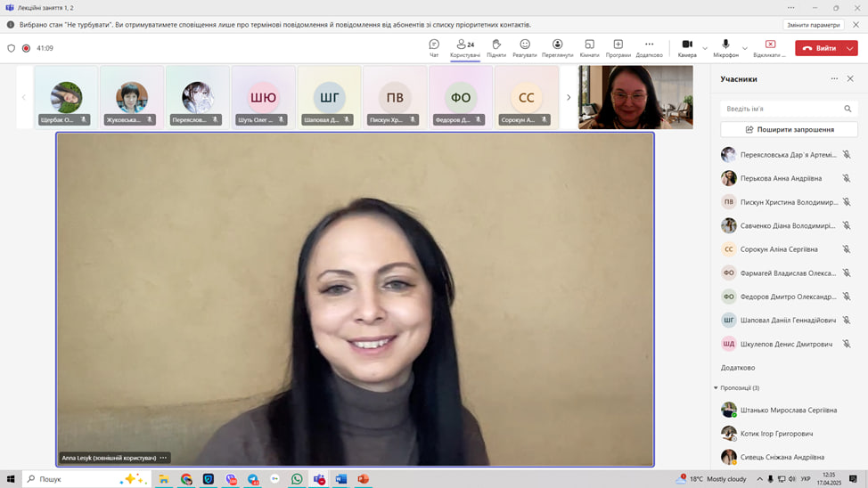Show hidden system tray icons chevron
The height and width of the screenshot is (488, 868).
[759, 479]
